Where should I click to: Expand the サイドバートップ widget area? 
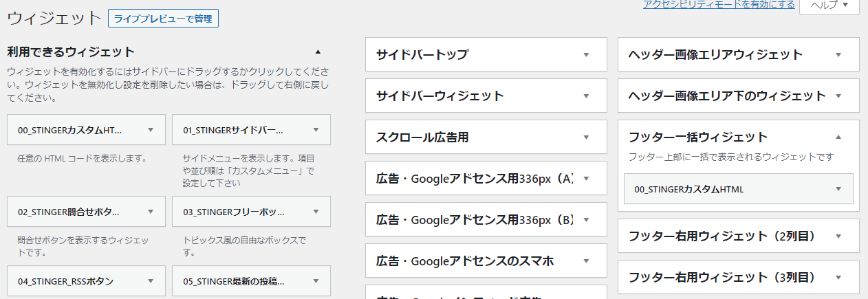(x=586, y=54)
